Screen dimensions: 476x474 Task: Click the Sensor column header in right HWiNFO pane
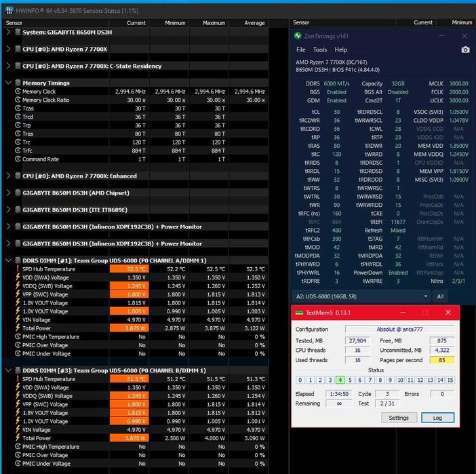pos(342,23)
